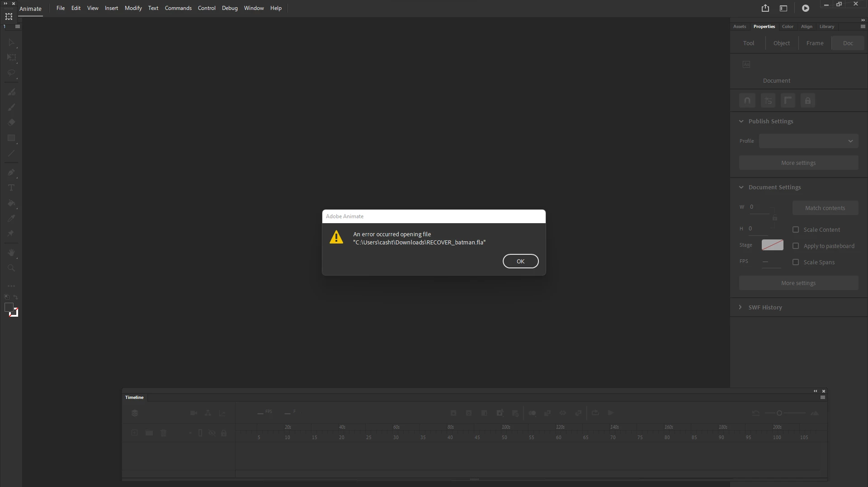Click the new folder icon in timeline

[x=149, y=433]
